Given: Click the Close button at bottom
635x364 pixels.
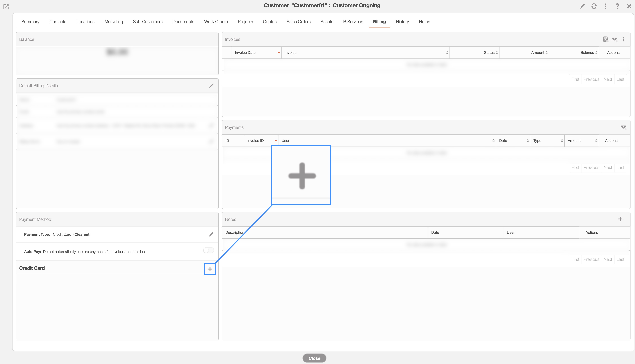Looking at the screenshot, I should [314, 358].
